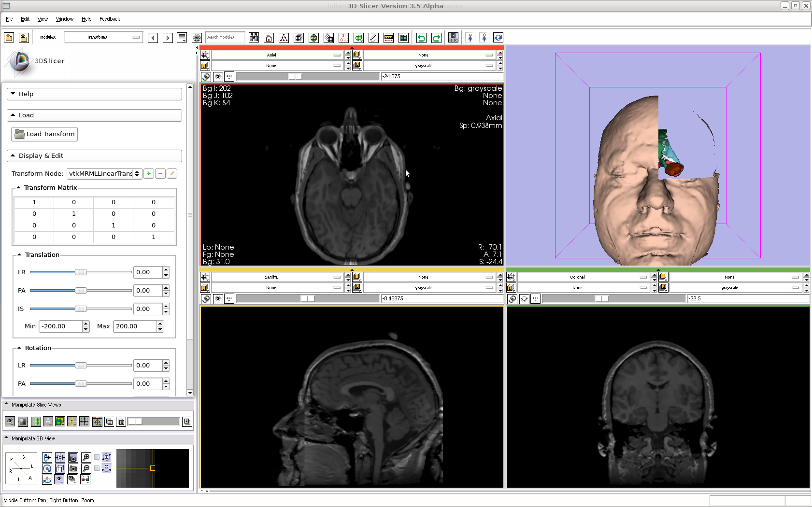Click the add transform node plus icon
Image resolution: width=812 pixels, height=507 pixels.
149,173
